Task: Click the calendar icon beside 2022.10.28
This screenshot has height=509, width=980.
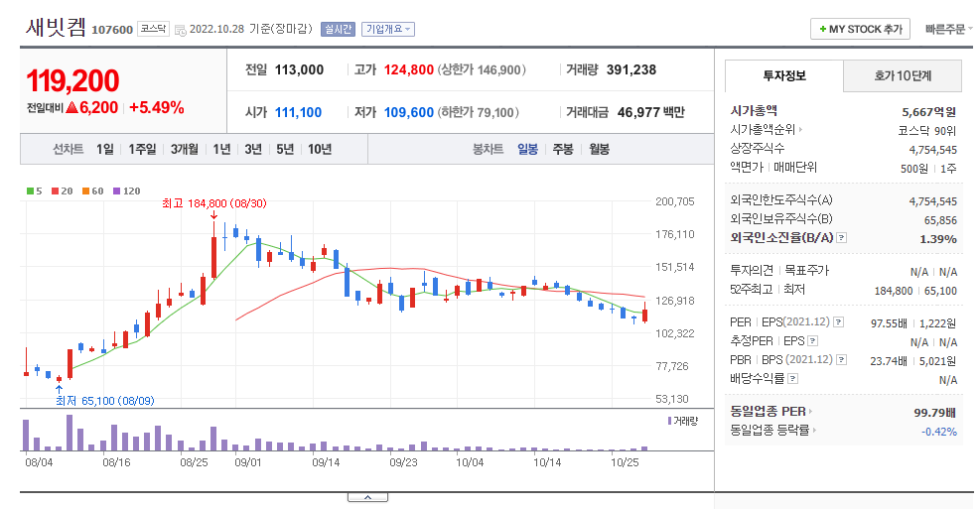Action: point(180,30)
